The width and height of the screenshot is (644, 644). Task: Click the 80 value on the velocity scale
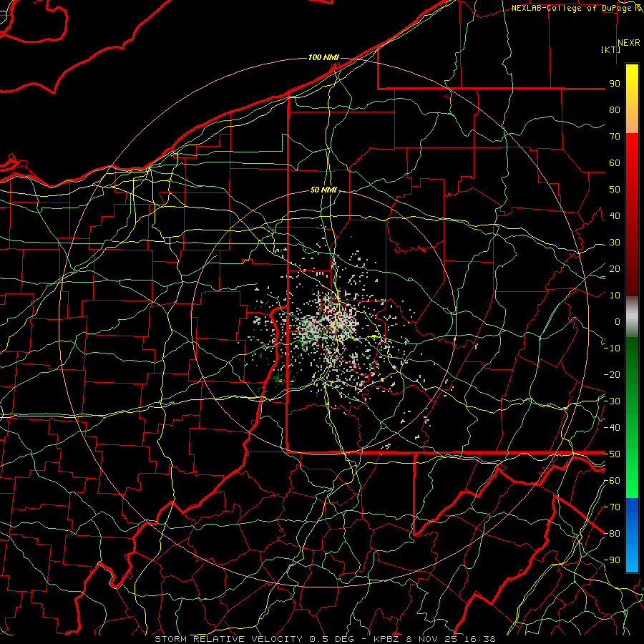click(615, 109)
